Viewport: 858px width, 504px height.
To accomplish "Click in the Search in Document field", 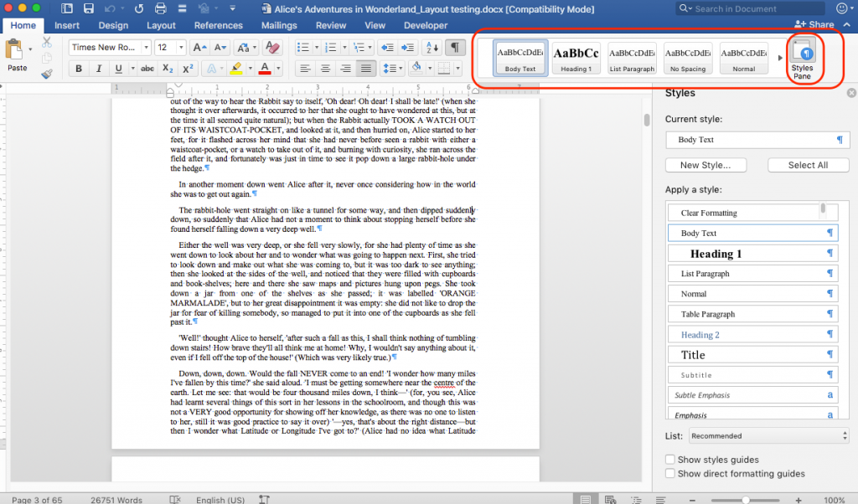I will [x=750, y=8].
